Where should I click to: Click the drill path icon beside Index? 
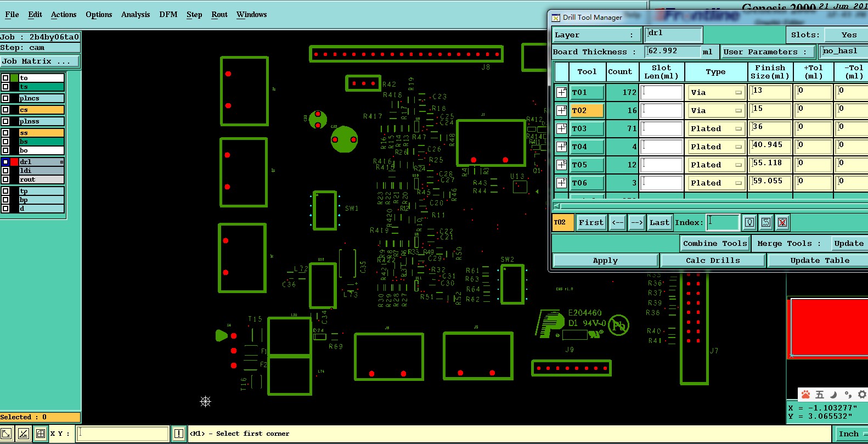pos(766,222)
